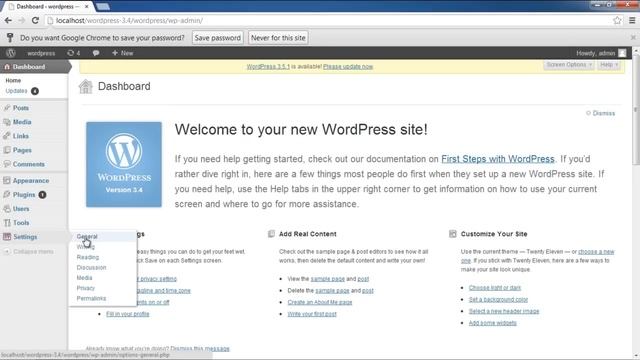
Task: Click the Comments icon in sidebar
Action: pos(7,164)
